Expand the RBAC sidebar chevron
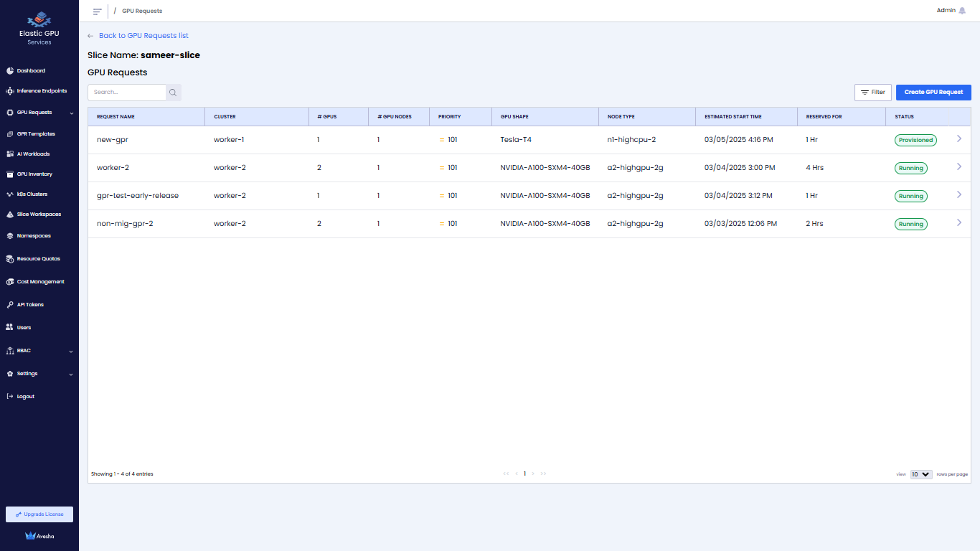This screenshot has width=980, height=551. tap(71, 351)
